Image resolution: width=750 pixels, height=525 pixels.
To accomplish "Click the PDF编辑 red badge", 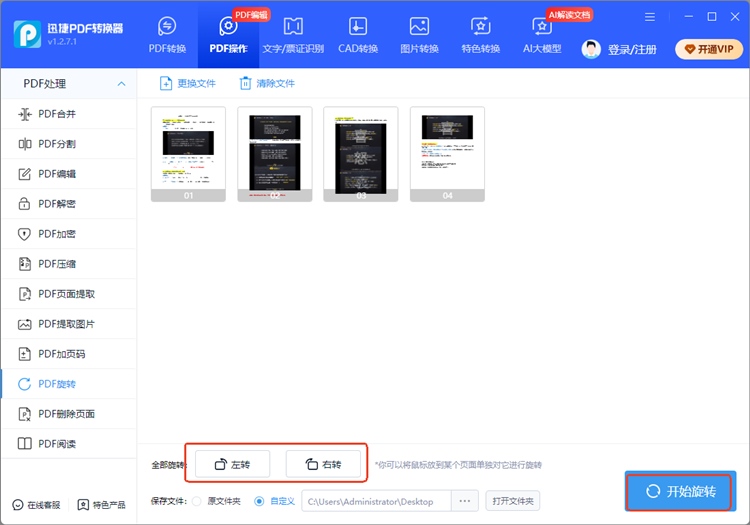I will click(x=251, y=15).
